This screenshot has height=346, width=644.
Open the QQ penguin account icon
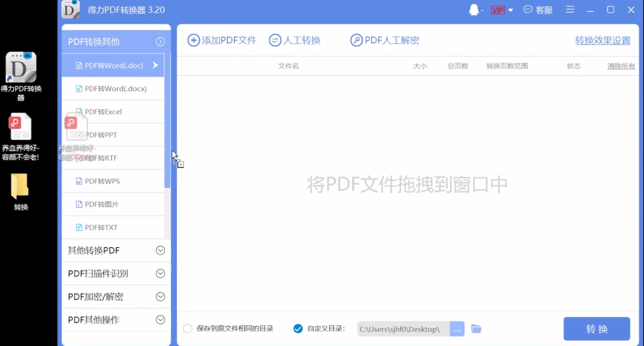[474, 10]
